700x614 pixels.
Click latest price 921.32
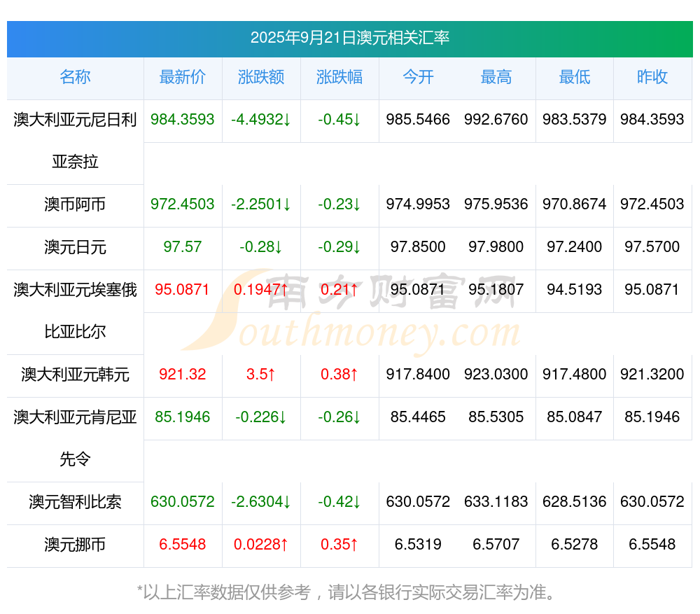183,374
